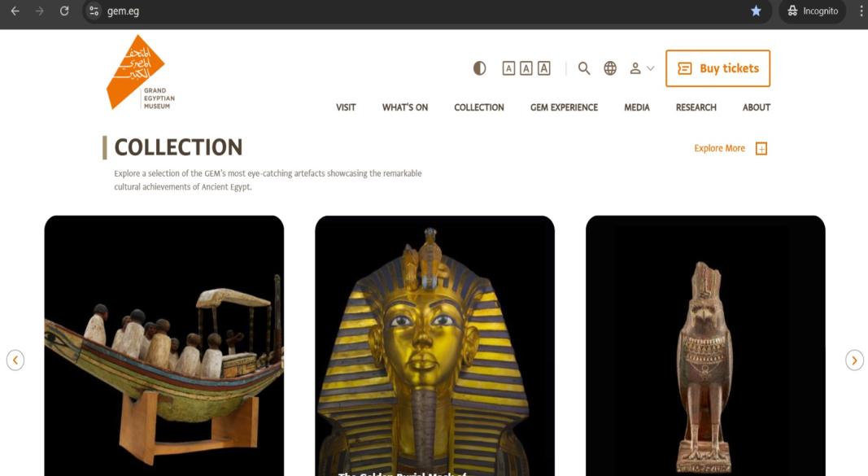
Task: Select the largest font size A icon
Action: coord(544,68)
